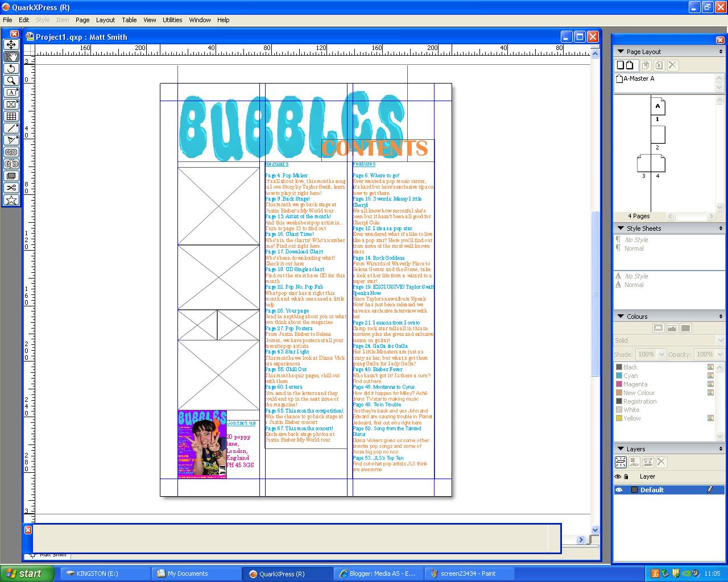Select the Rotation tool
Viewport: 728px width, 582px height.
[11, 68]
